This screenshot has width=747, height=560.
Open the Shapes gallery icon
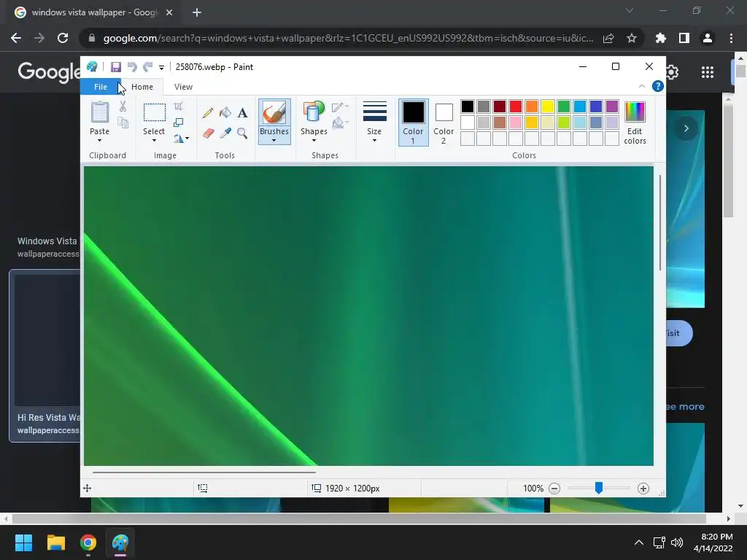[314, 112]
